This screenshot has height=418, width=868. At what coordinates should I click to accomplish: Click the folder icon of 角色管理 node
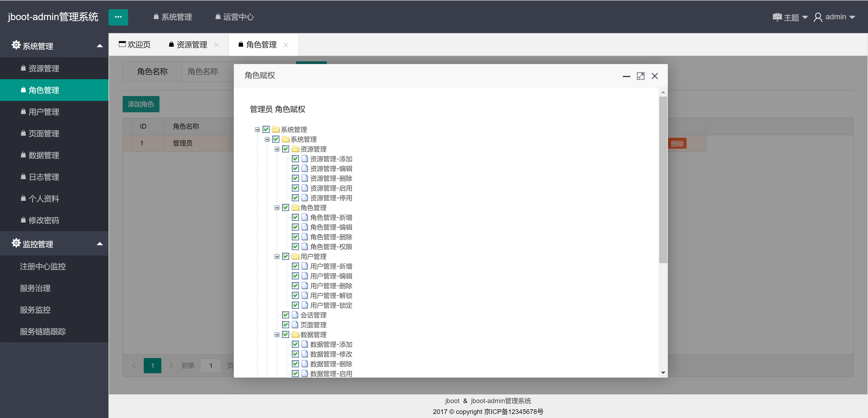coord(295,208)
